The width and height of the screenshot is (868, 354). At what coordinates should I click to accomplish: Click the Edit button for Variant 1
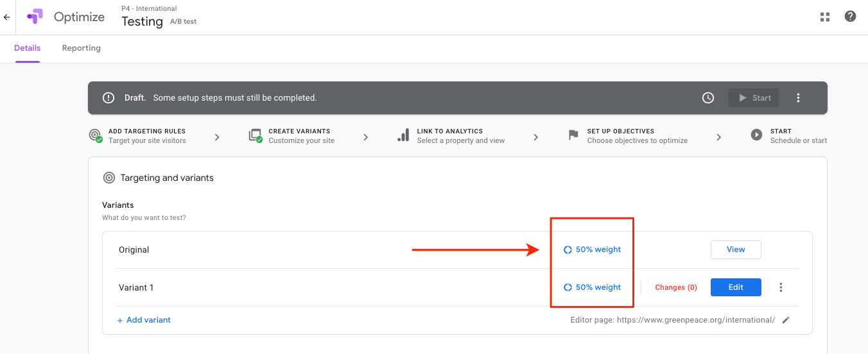736,287
